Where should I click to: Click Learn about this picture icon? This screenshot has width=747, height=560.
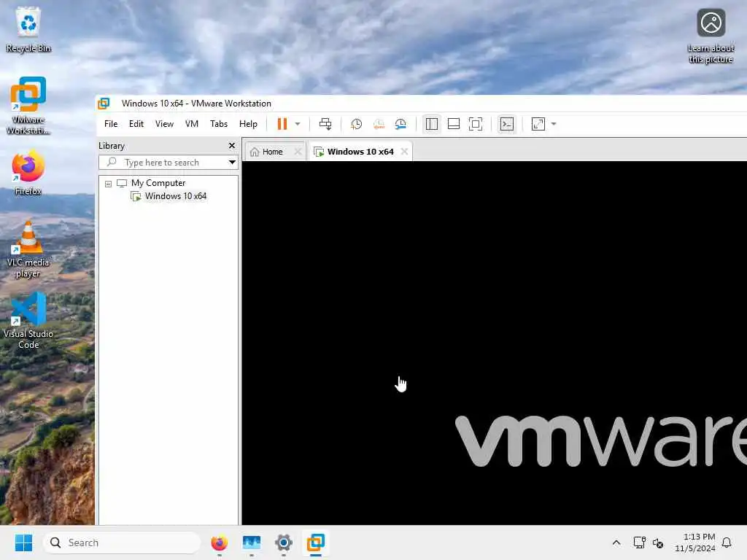pos(711,36)
